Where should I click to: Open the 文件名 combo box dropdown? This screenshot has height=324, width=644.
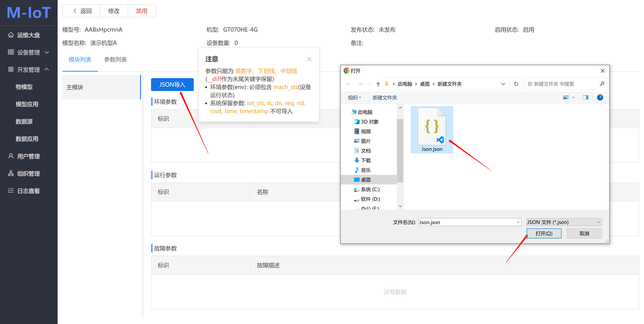pos(518,222)
